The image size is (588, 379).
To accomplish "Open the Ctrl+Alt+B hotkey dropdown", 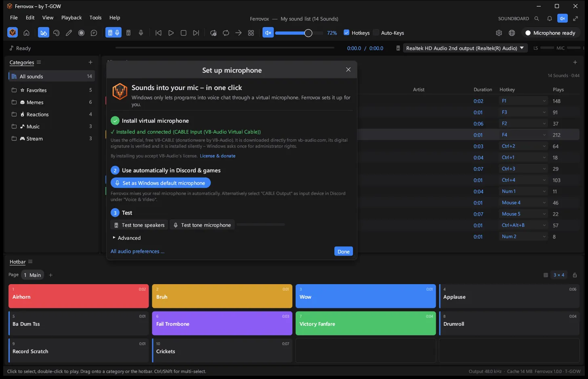I will 523,225.
